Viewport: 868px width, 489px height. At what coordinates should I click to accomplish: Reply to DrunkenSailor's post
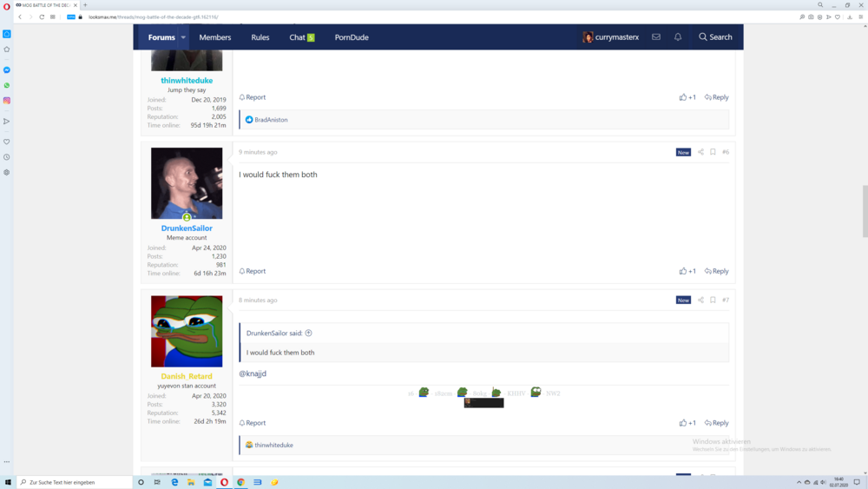[x=716, y=271]
